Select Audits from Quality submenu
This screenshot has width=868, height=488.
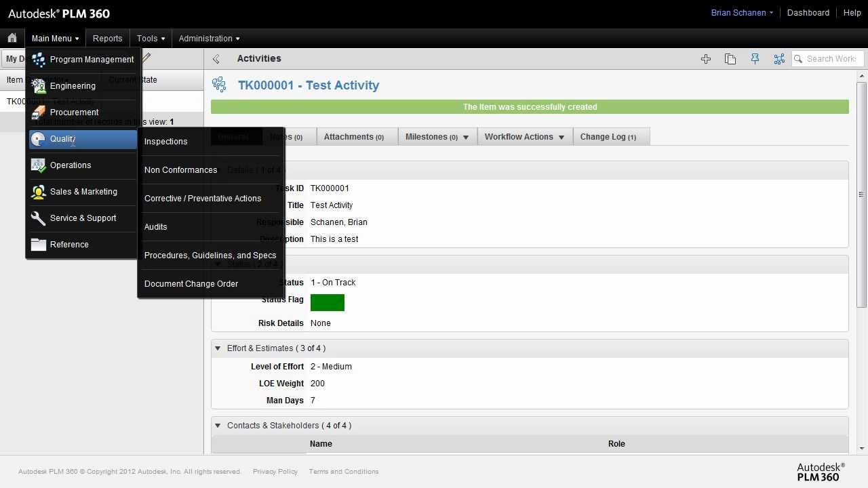tap(155, 227)
